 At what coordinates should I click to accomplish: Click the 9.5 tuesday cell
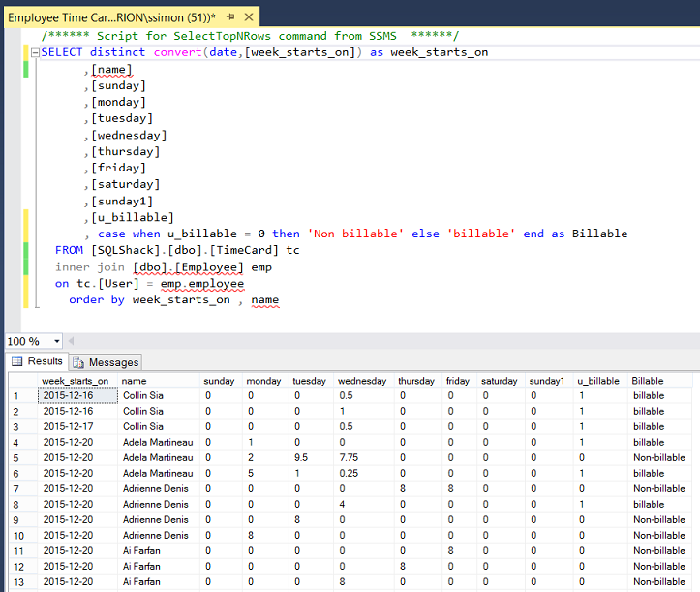tap(302, 458)
